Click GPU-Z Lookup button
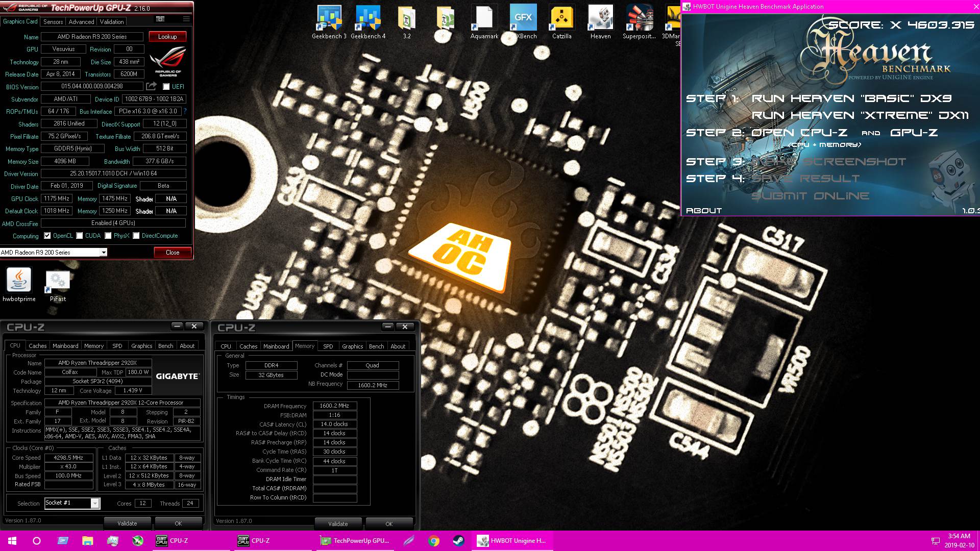The image size is (980, 551). click(167, 37)
